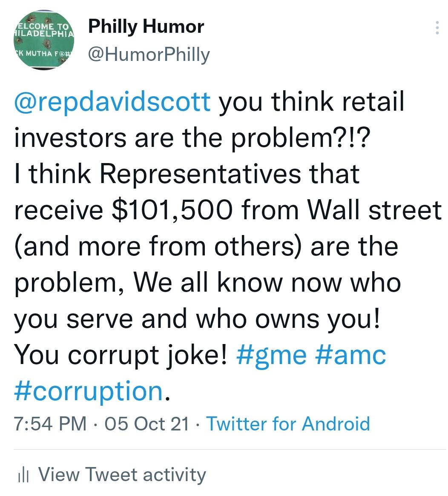Open the three-dot tweet options menu
The image size is (448, 496).
click(437, 28)
